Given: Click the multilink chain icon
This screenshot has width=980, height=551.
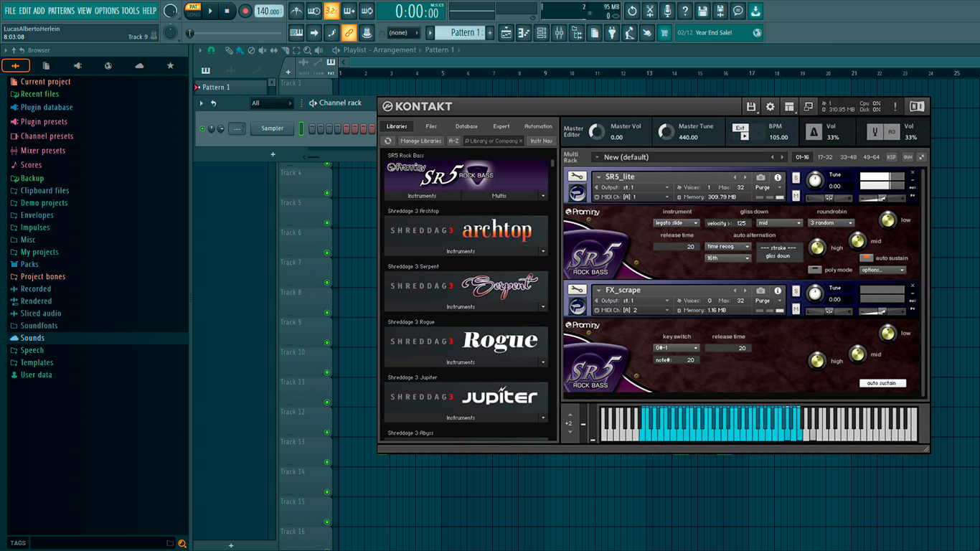Looking at the screenshot, I should 349,33.
